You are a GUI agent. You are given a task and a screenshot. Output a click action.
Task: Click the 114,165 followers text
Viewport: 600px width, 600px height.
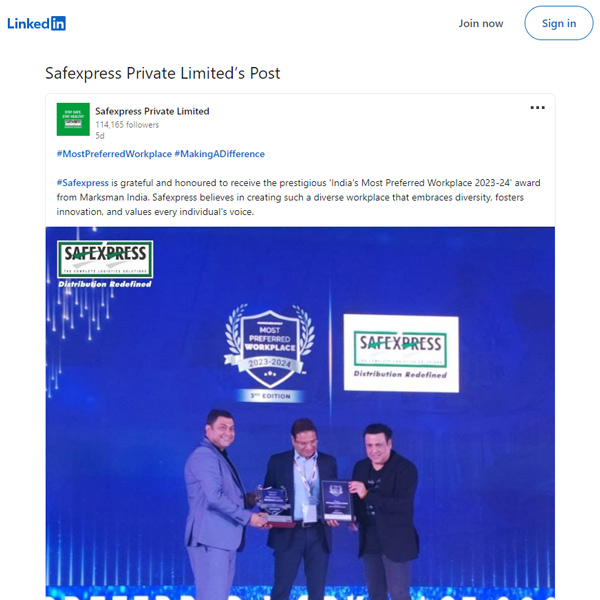(x=127, y=125)
